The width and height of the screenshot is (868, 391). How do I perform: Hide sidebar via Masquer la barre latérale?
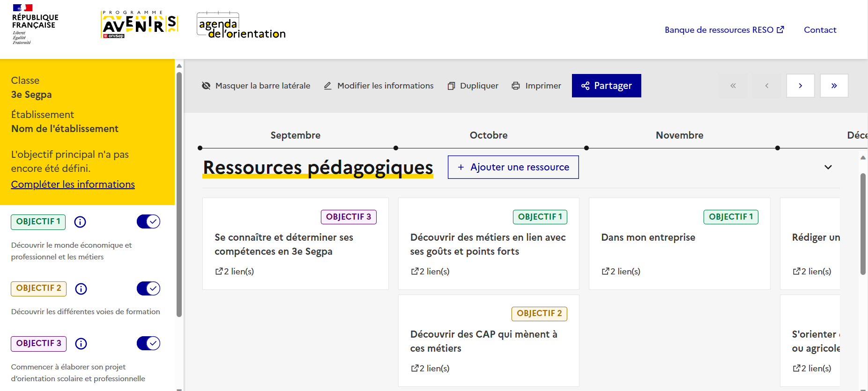click(x=256, y=86)
